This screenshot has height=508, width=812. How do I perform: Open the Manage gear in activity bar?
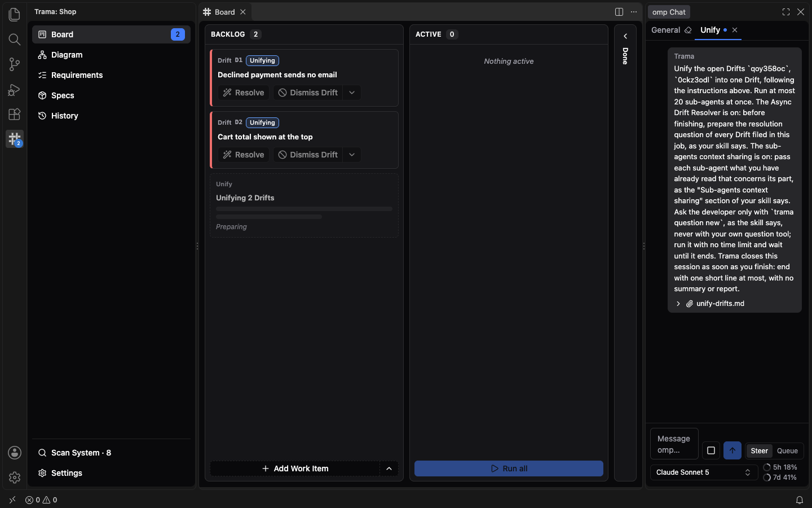pyautogui.click(x=15, y=478)
